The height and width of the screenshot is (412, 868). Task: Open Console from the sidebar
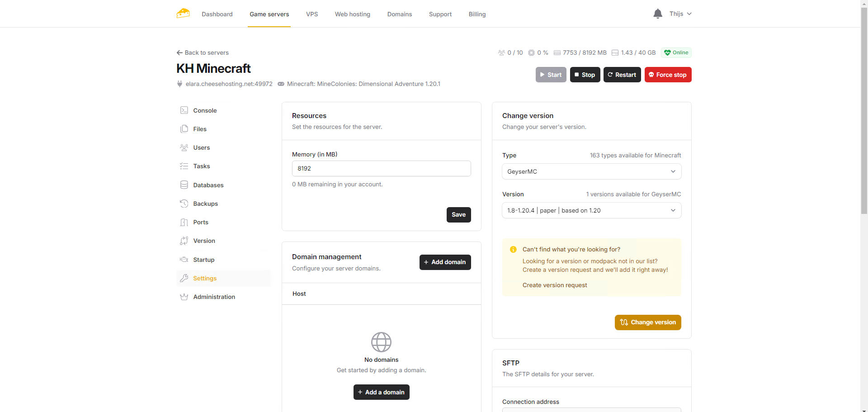[x=204, y=110]
